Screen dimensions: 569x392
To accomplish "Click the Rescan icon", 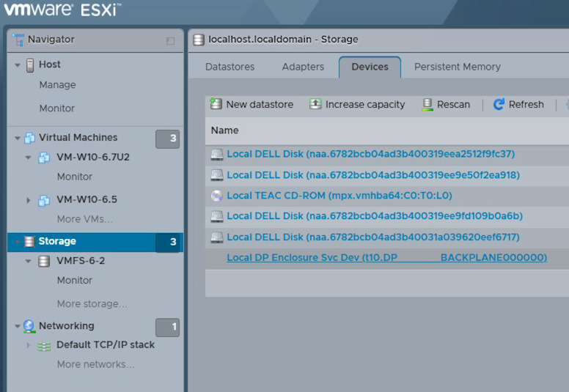I will 427,105.
